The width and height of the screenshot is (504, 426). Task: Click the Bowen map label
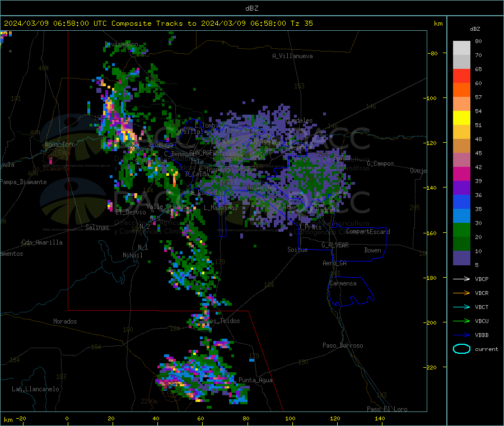tap(372, 250)
